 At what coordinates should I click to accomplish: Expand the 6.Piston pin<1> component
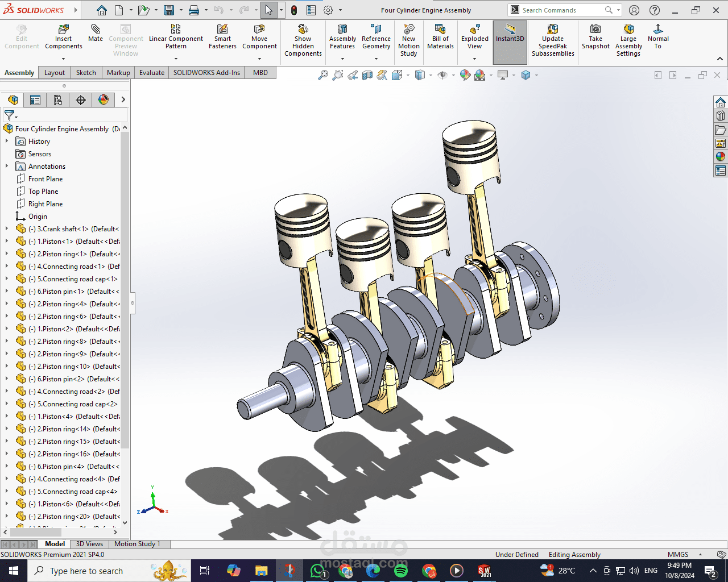[x=7, y=292]
